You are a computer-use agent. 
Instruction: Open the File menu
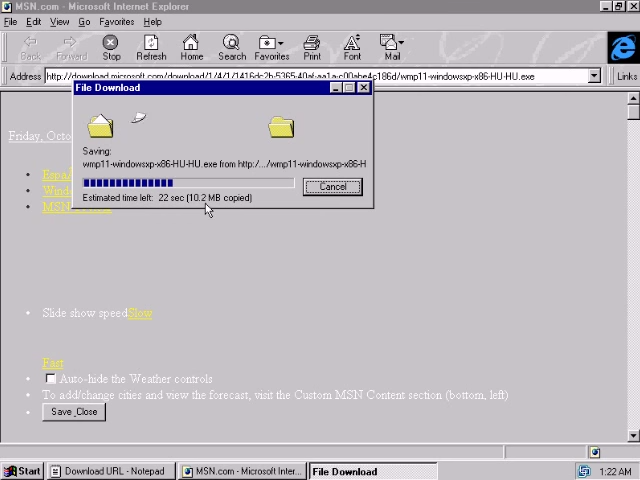10,22
